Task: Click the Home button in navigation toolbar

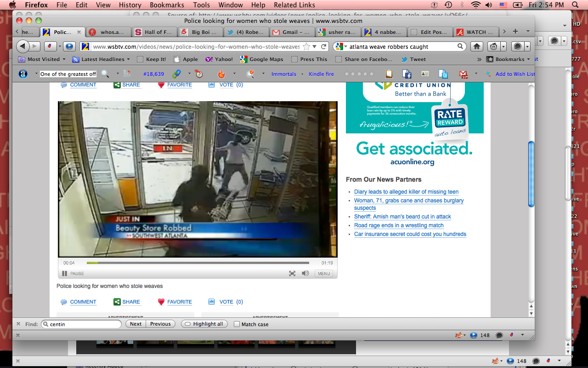Action: [477, 46]
